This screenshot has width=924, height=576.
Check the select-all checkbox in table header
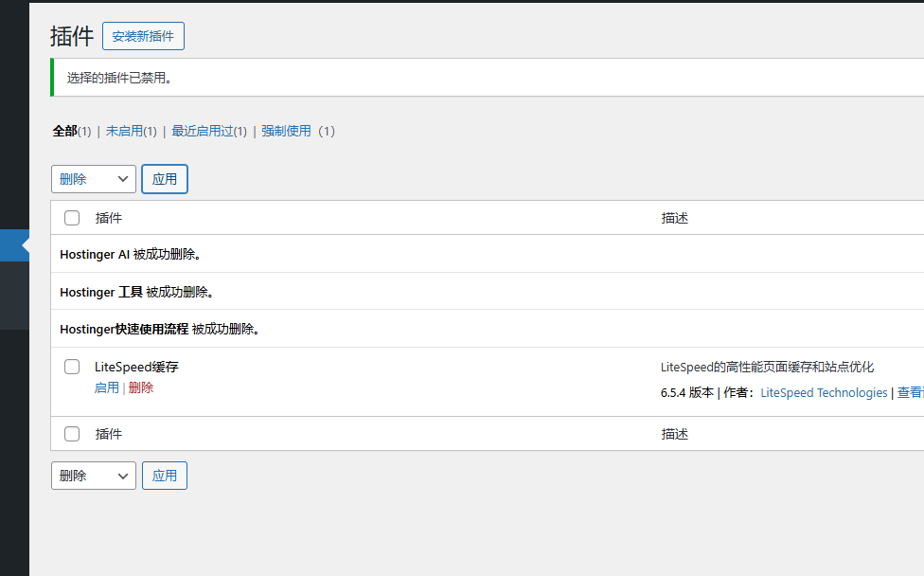(71, 217)
